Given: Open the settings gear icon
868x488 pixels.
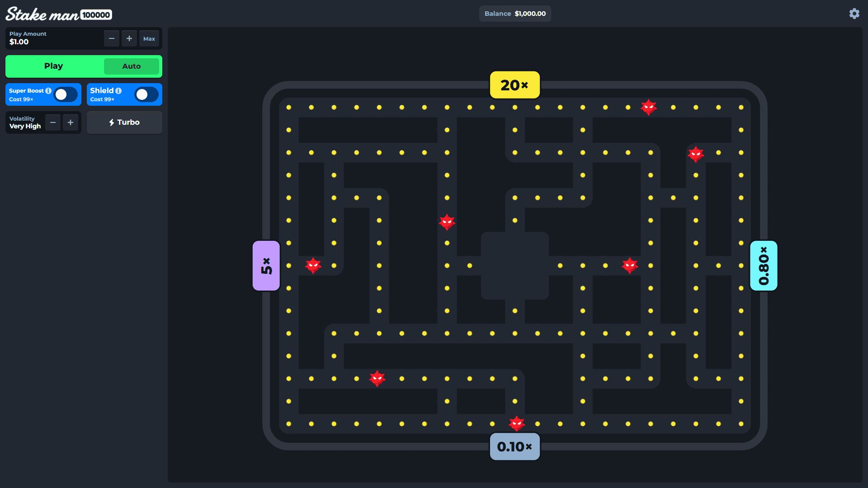Looking at the screenshot, I should click(854, 14).
